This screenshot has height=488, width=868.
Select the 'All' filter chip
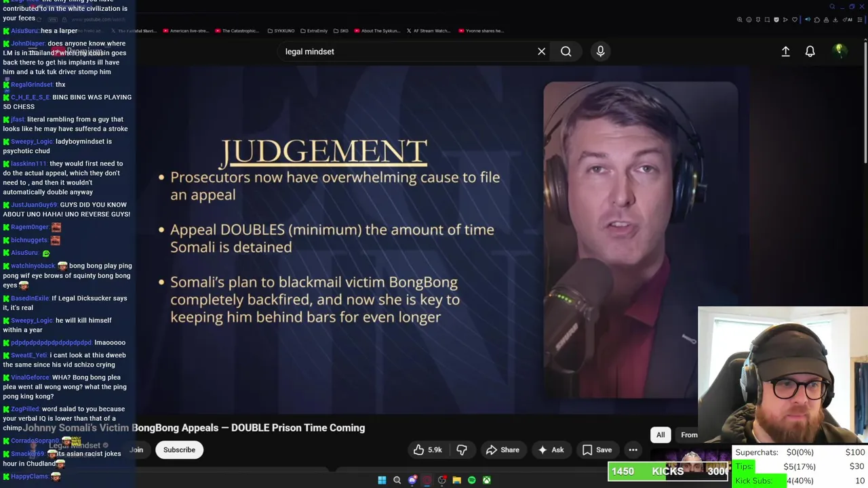660,435
